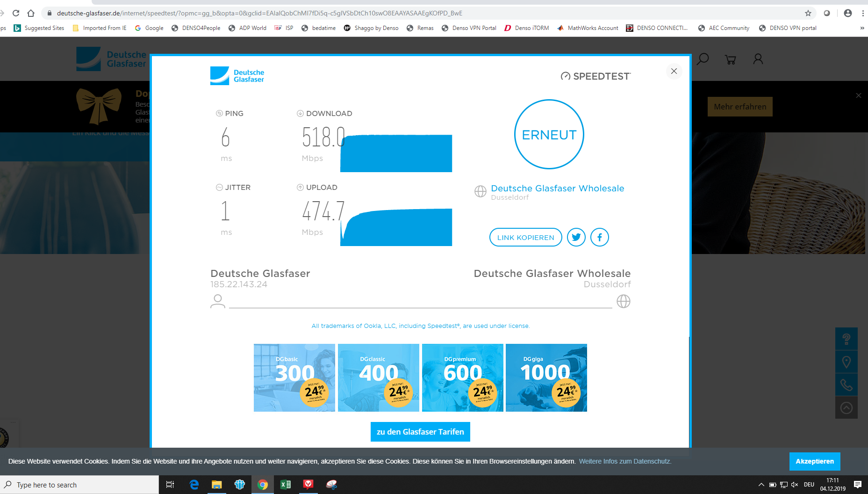
Task: Open the shopping cart icon
Action: pos(730,59)
